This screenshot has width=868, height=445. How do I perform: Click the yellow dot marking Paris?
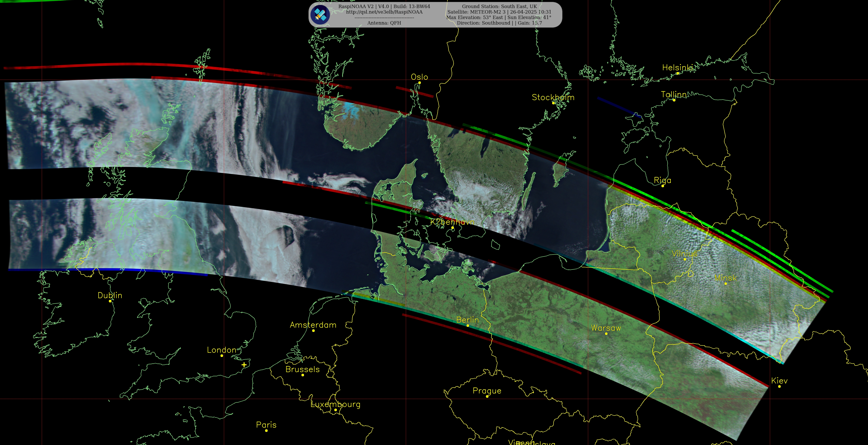click(x=266, y=431)
